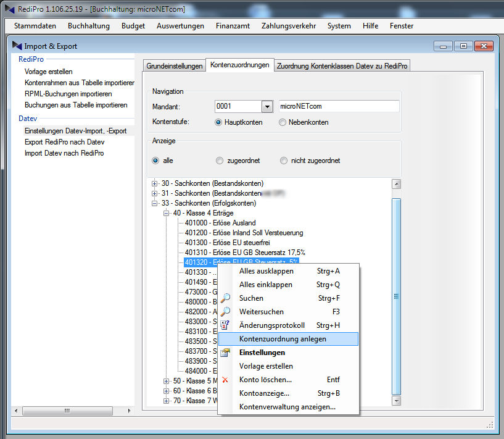Click the Änderungsprotokoll icon in context menu

pos(226,325)
